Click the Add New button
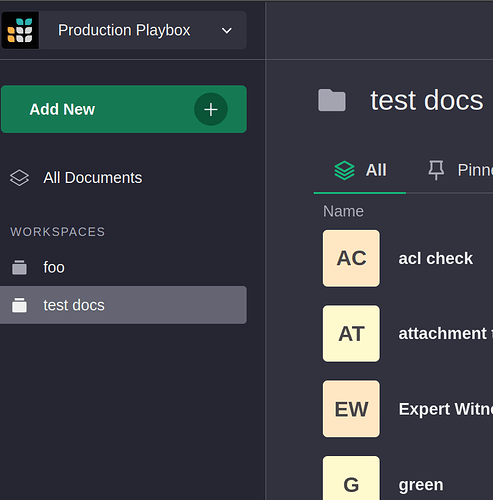This screenshot has width=493, height=500. [124, 109]
